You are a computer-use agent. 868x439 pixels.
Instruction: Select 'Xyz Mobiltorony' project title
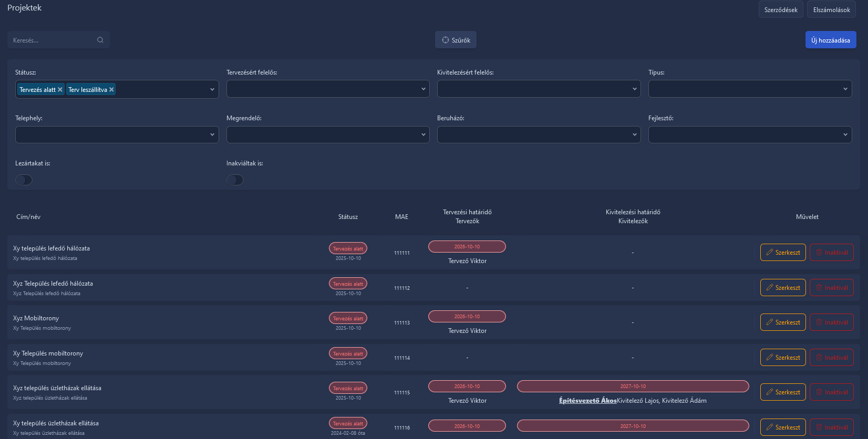tap(36, 318)
